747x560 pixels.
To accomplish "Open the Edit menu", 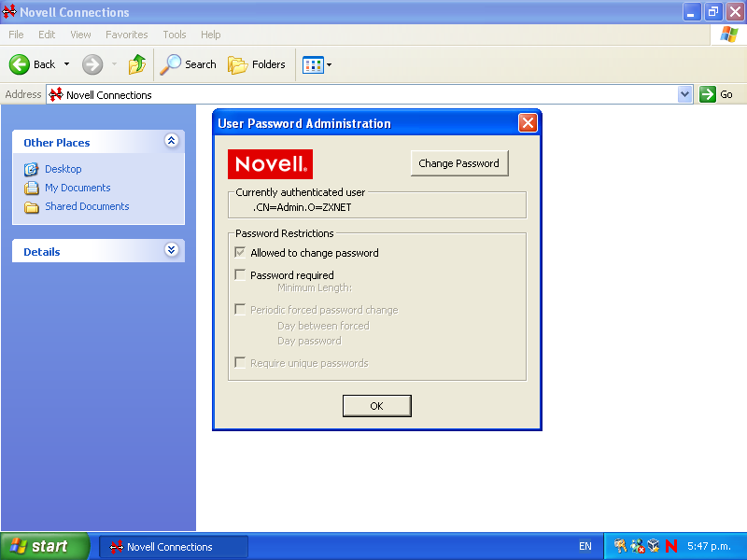I will click(47, 35).
